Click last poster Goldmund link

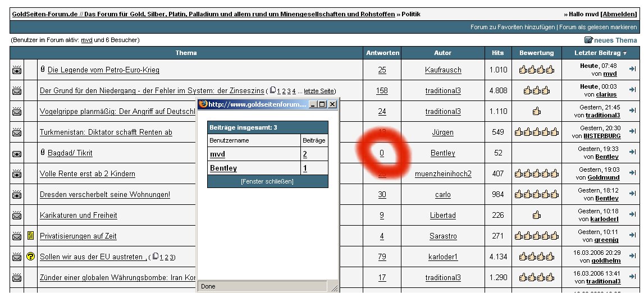pos(604,178)
